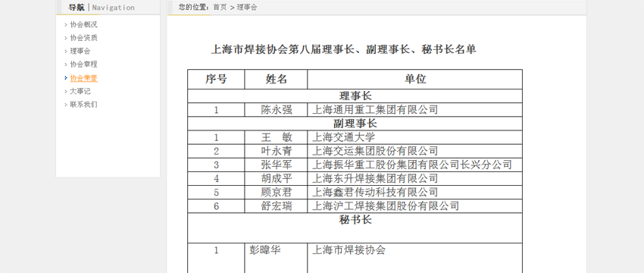Select cell 上海振华重工股份集团有限公司长兴分公司
The width and height of the screenshot is (644, 273).
(415, 165)
